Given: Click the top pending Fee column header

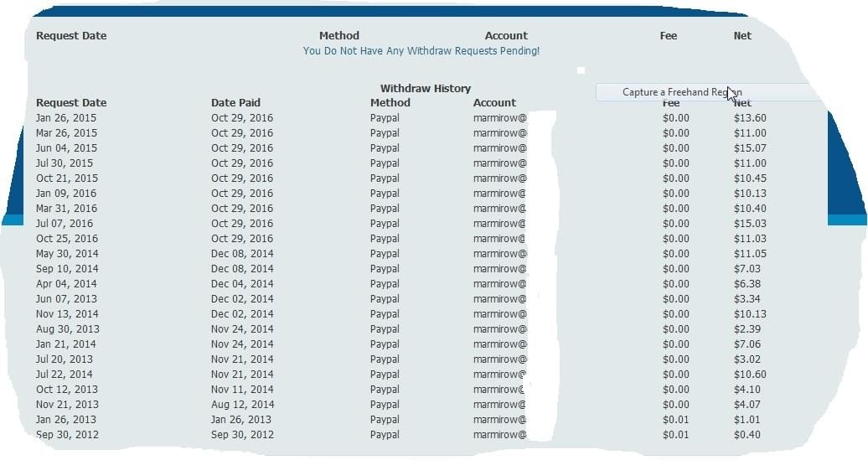Looking at the screenshot, I should coord(668,36).
